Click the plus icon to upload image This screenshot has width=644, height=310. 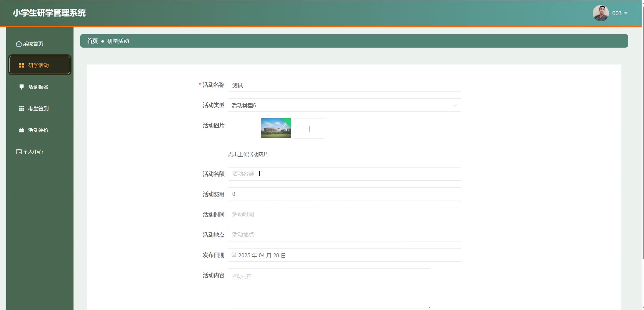(309, 129)
